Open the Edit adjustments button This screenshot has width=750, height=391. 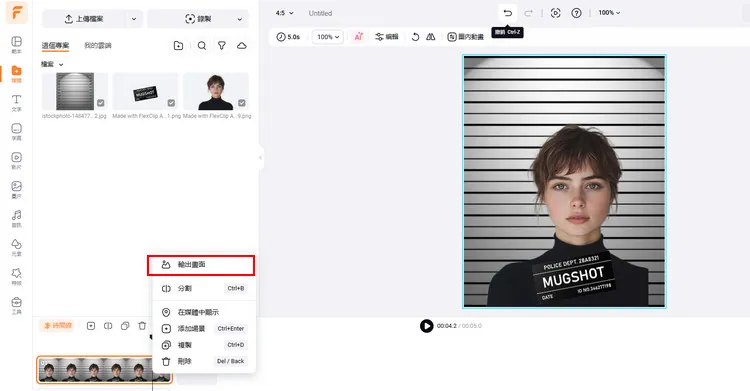point(387,37)
